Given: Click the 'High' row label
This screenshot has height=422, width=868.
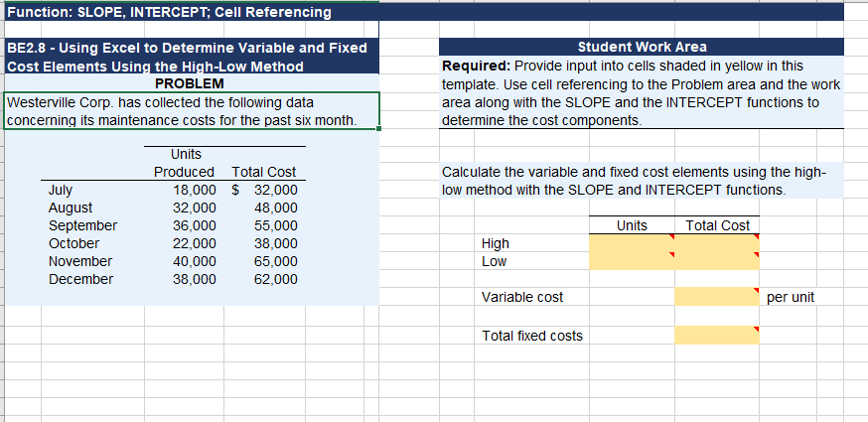Looking at the screenshot, I should point(496,243).
